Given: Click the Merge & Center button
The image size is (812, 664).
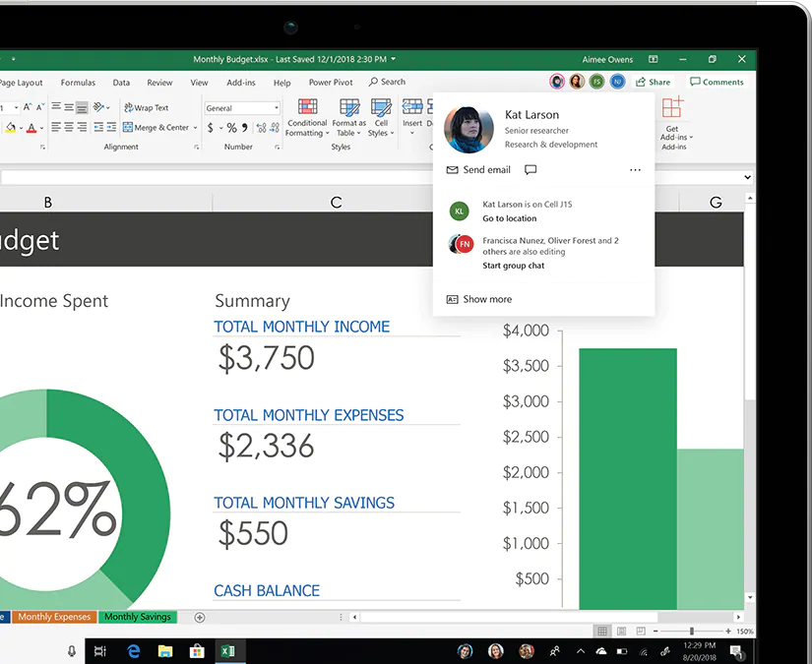Looking at the screenshot, I should point(156,127).
